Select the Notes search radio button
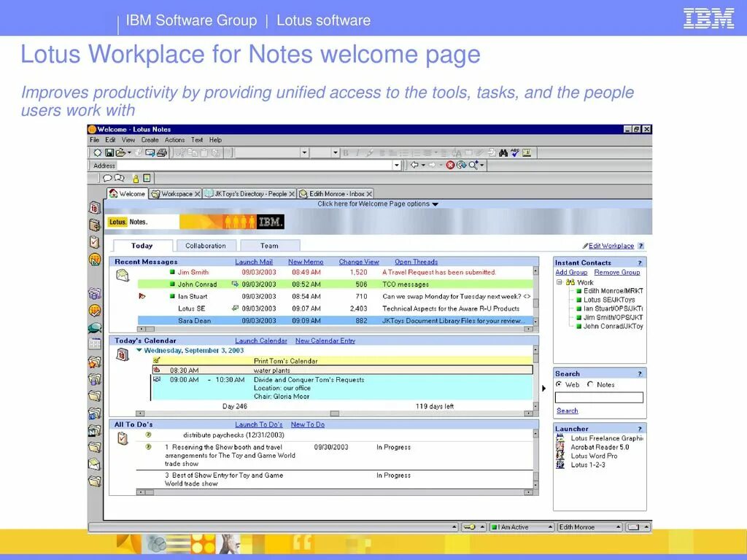 click(590, 384)
